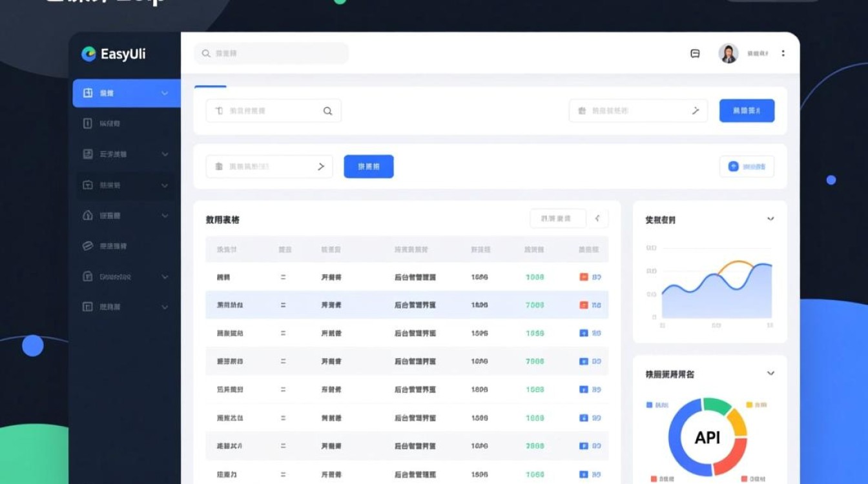Open the dropdown chevron on the line chart card

click(x=770, y=219)
